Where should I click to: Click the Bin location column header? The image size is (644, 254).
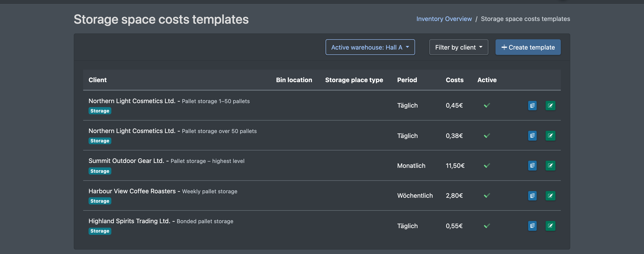tap(294, 80)
